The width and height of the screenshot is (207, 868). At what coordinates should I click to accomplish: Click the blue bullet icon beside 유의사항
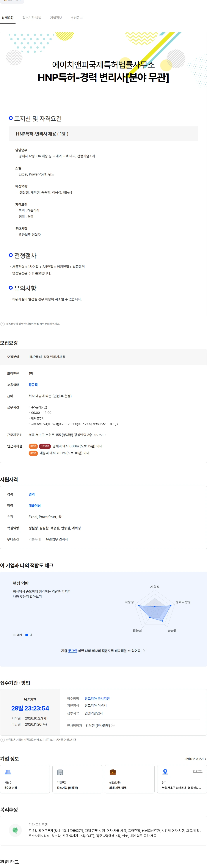(11, 288)
